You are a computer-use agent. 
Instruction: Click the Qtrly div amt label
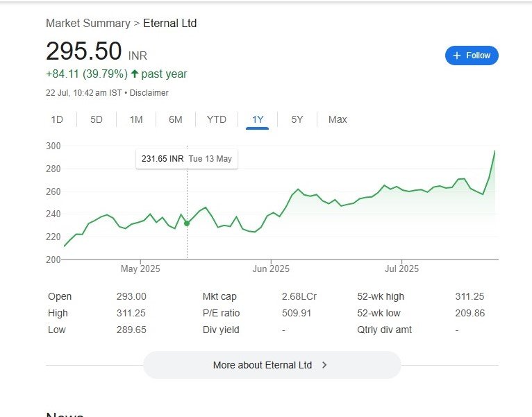[x=384, y=330]
